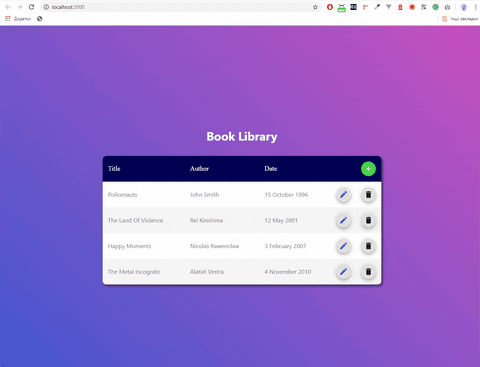Open the green circular extension icon
This screenshot has width=480, height=367.
pyautogui.click(x=435, y=7)
